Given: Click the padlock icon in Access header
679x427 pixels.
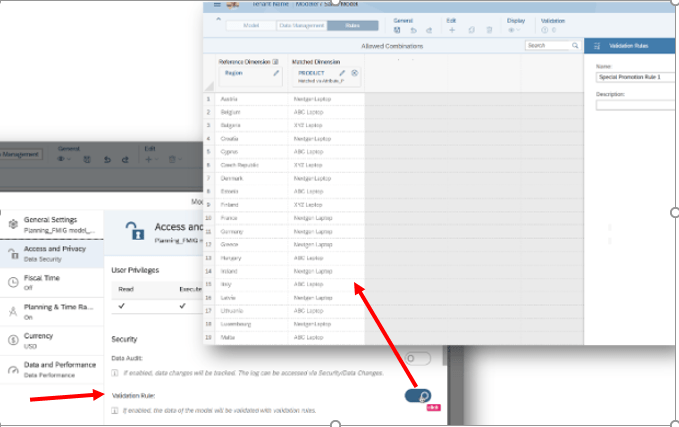Looking at the screenshot, I should pos(133,232).
